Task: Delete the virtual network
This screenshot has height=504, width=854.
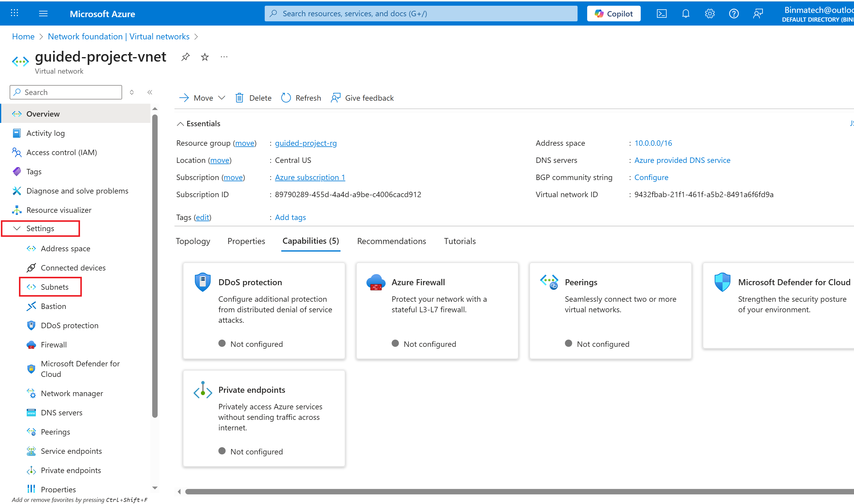Action: pos(253,98)
